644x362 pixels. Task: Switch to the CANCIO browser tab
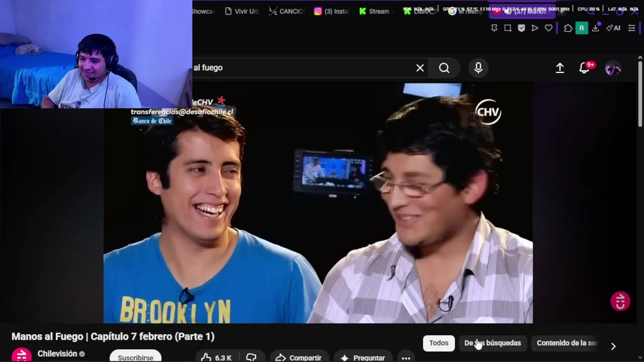[x=287, y=11]
